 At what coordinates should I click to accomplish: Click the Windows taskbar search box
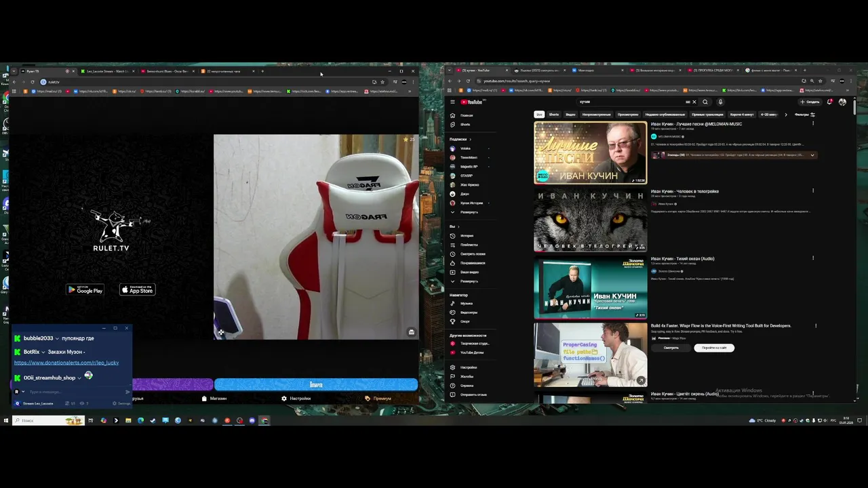pyautogui.click(x=47, y=420)
